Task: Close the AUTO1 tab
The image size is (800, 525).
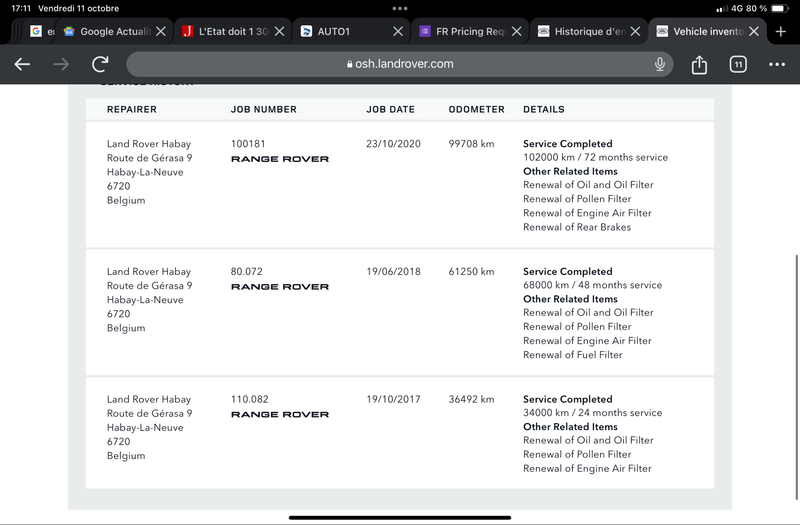Action: 398,32
